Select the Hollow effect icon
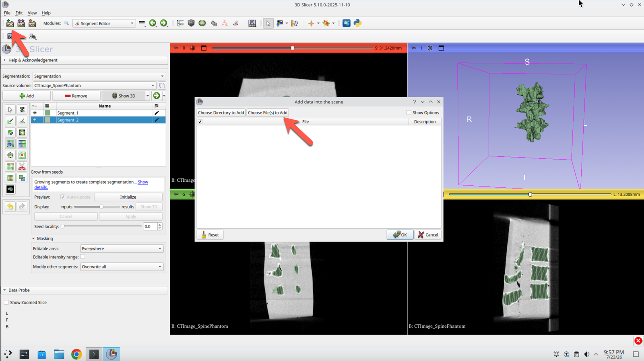The image size is (644, 361). (22, 155)
